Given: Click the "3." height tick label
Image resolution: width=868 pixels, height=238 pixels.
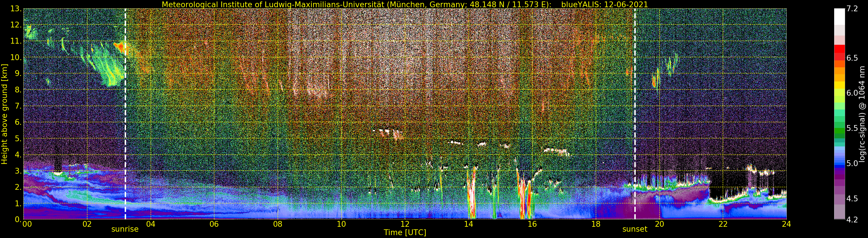Looking at the screenshot, I should coord(18,171).
